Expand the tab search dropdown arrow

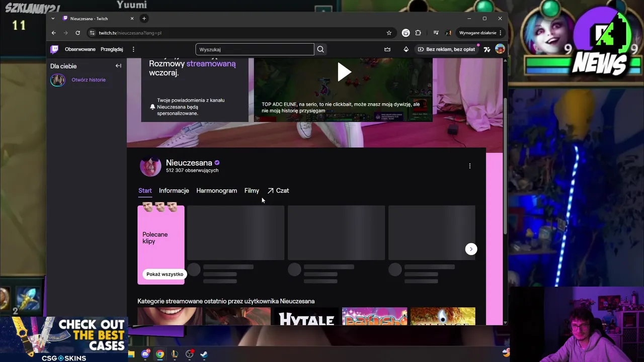pos(53,19)
